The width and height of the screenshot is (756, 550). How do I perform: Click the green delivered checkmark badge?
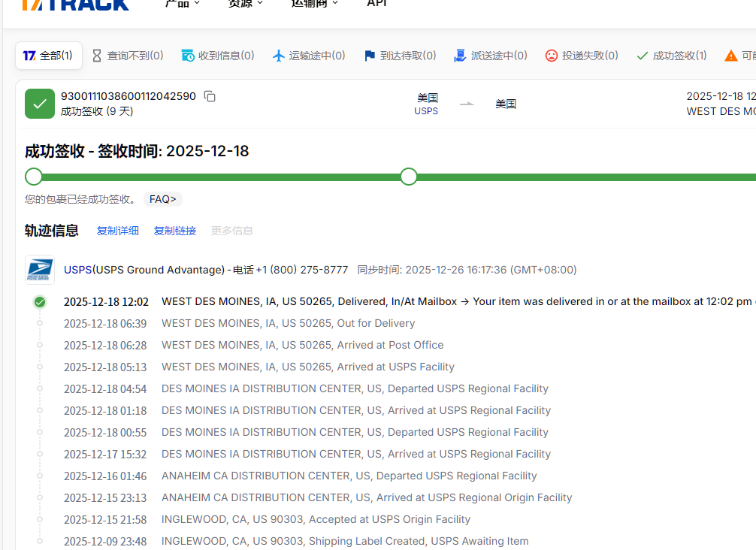(40, 104)
